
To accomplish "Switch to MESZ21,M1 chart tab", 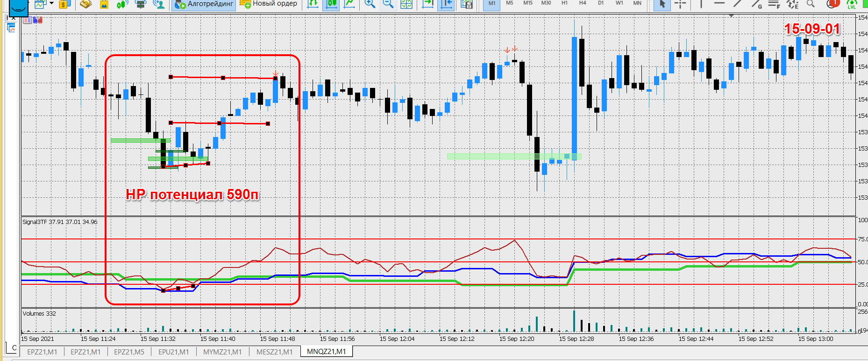I will click(274, 352).
